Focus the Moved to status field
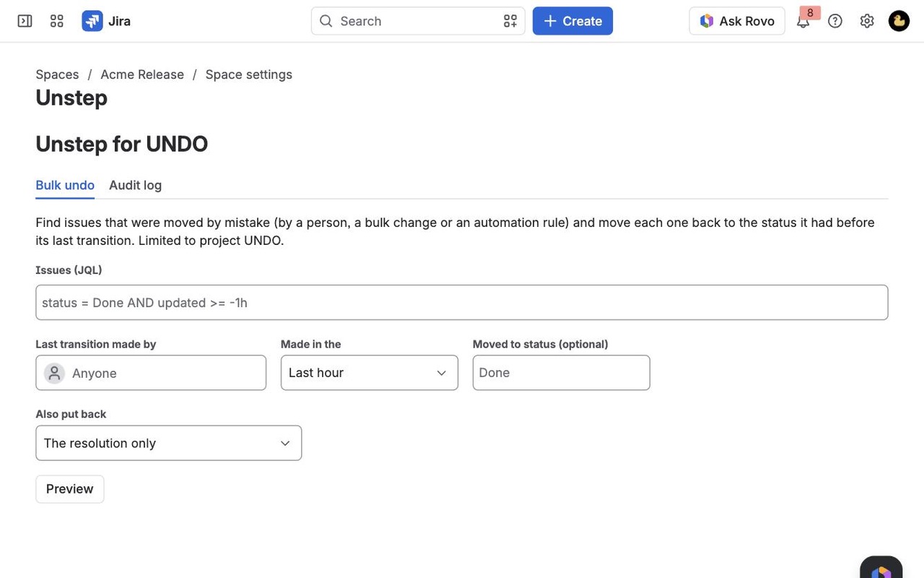 coord(562,373)
